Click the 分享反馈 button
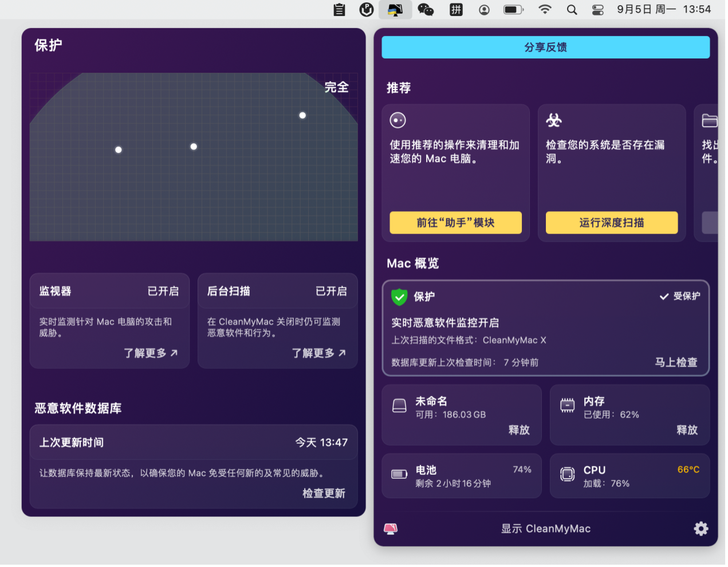The image size is (728, 567). click(x=545, y=47)
